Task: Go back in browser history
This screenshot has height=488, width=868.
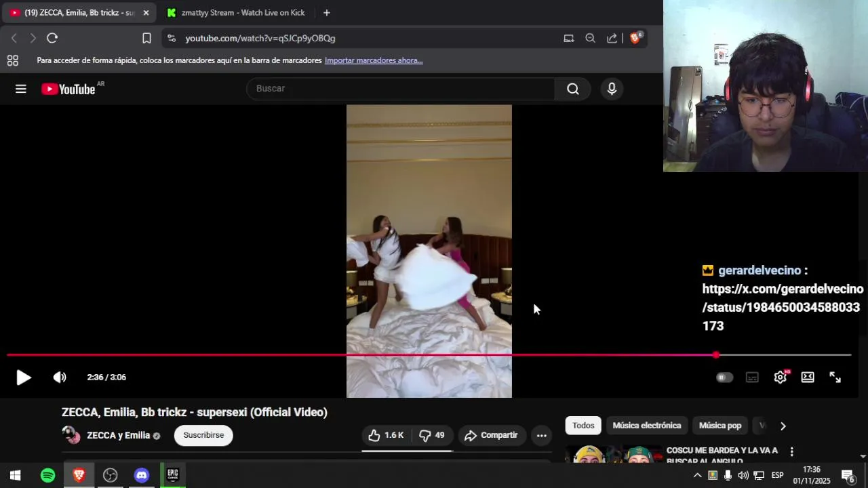Action: pos(14,39)
